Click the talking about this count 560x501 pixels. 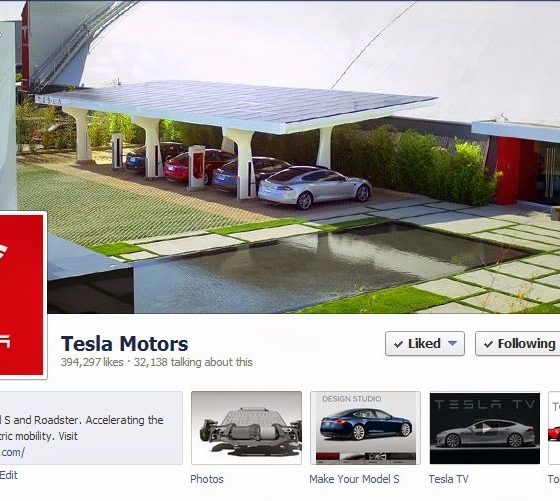(x=193, y=362)
